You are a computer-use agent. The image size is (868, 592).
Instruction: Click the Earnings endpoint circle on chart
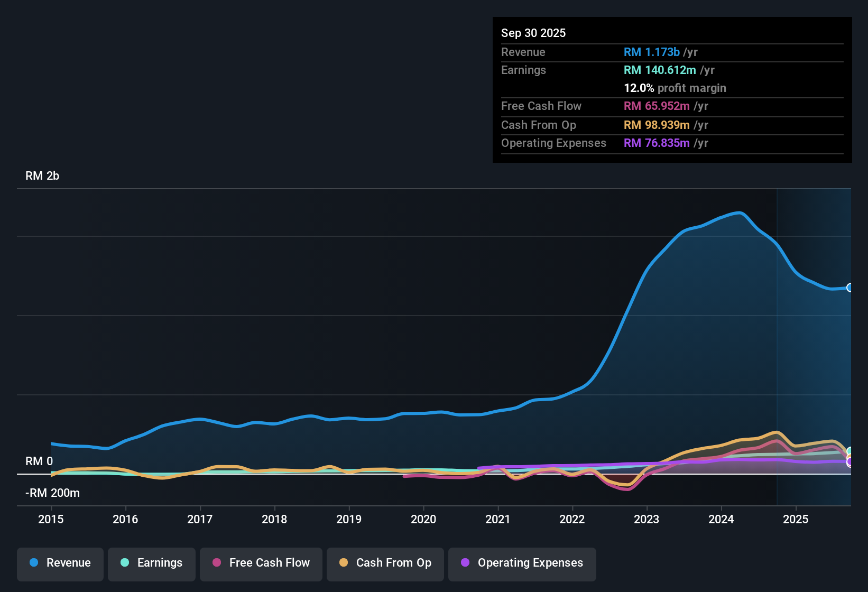coord(850,452)
